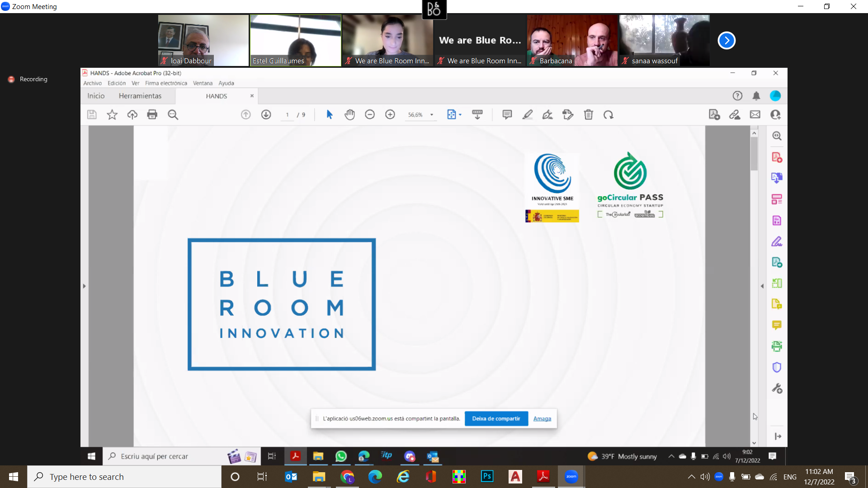
Task: Expand the left navigation pane arrow
Action: pos(84,286)
